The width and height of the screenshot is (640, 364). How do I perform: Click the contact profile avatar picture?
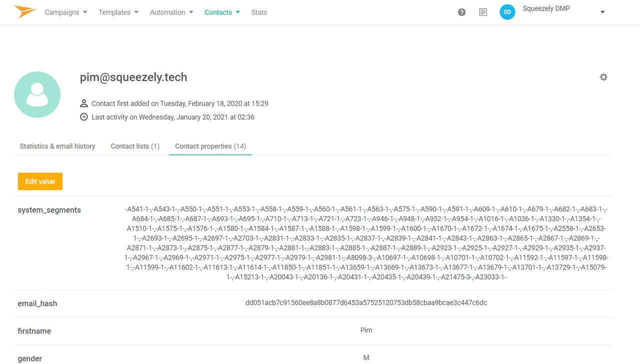(37, 95)
